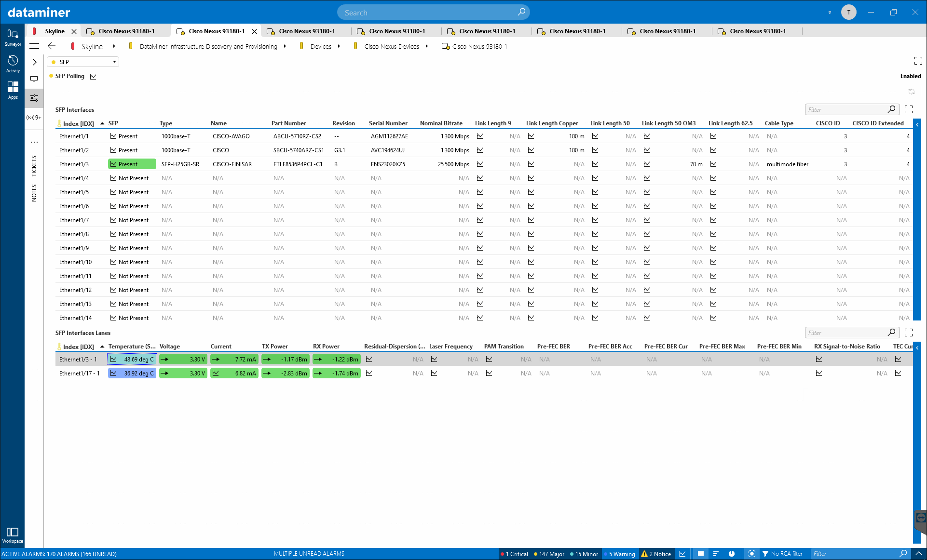927x560 pixels.
Task: Open the Workspace panel icon
Action: [x=13, y=534]
